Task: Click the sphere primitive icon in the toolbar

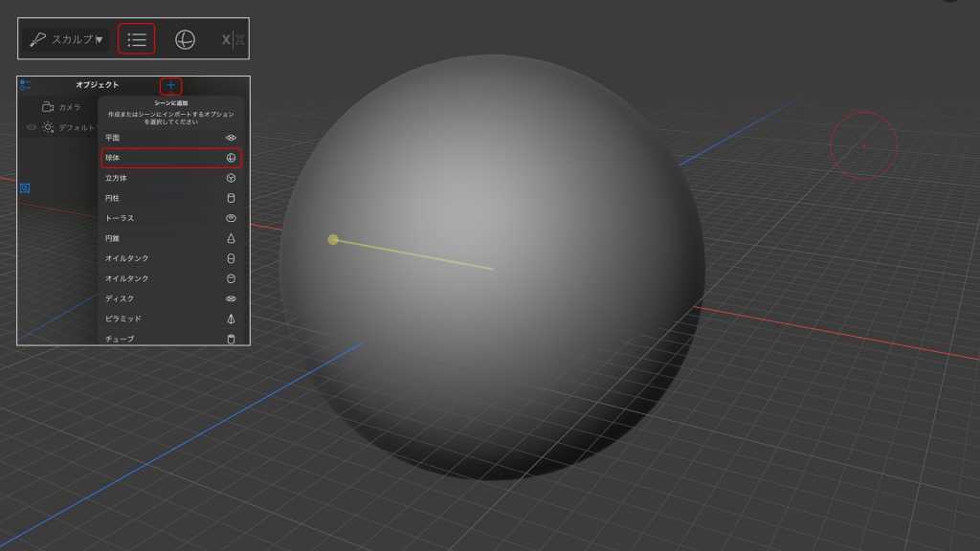Action: point(186,38)
